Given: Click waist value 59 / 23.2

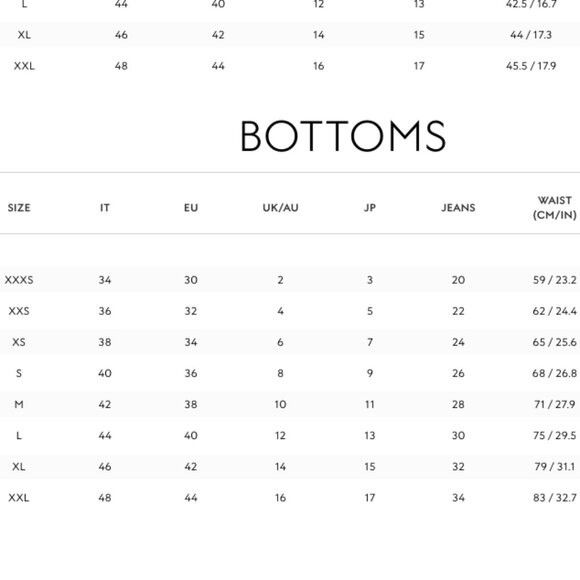Looking at the screenshot, I should coord(554,280).
